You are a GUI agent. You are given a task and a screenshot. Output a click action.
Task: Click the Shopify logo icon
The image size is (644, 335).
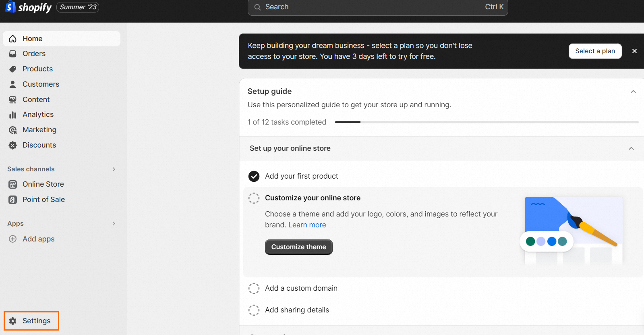click(10, 7)
